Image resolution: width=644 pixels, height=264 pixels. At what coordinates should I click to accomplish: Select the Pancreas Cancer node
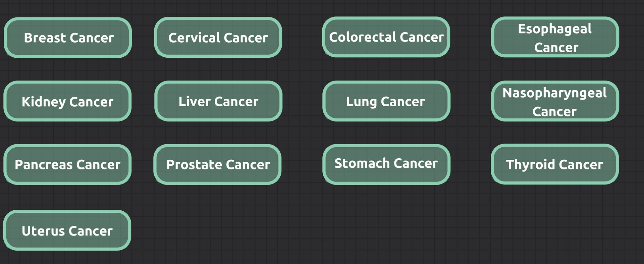[x=67, y=164]
